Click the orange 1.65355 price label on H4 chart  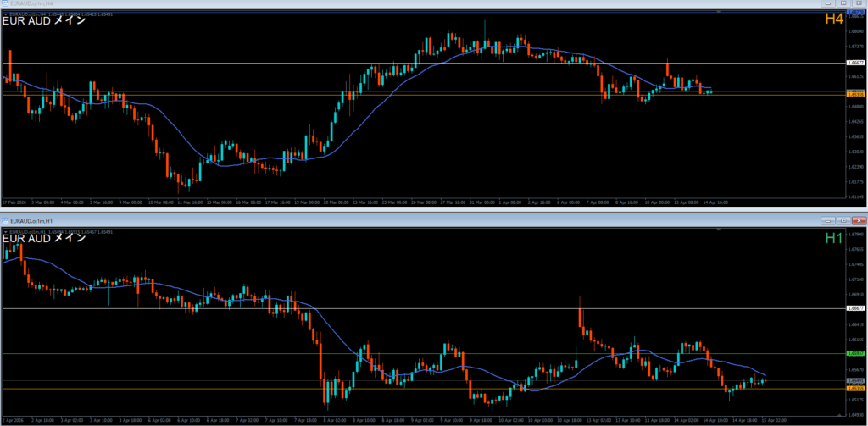[x=855, y=96]
